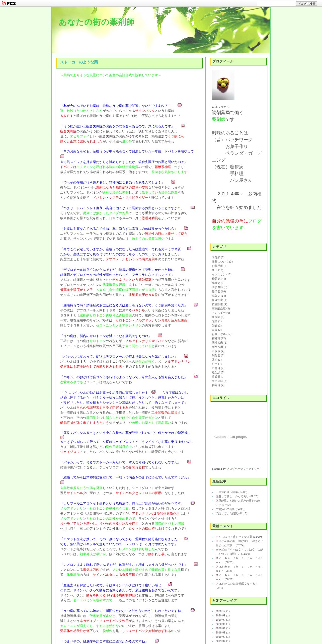Open archive 2020/12 (1)

tap(222, 611)
